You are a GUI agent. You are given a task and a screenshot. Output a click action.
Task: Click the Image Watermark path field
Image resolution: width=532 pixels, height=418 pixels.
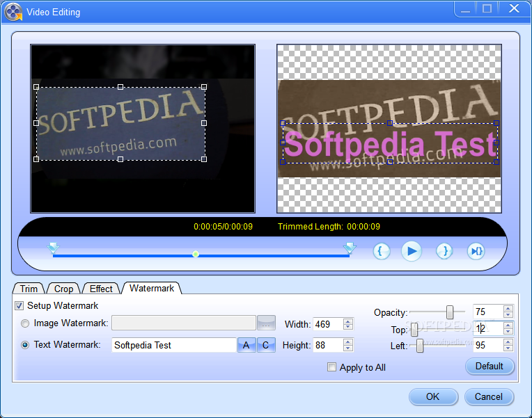pos(184,323)
